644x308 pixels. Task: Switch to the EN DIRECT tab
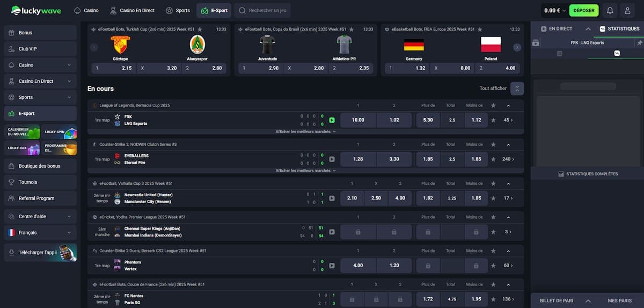coord(557,28)
